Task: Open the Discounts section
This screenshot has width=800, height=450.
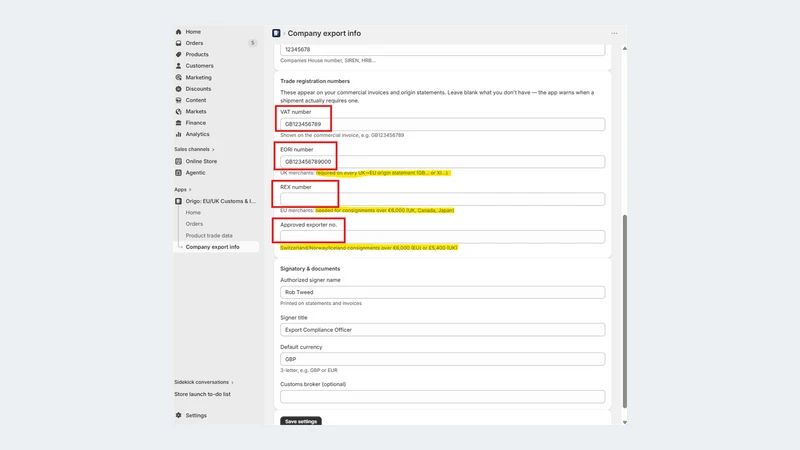Action: (198, 89)
